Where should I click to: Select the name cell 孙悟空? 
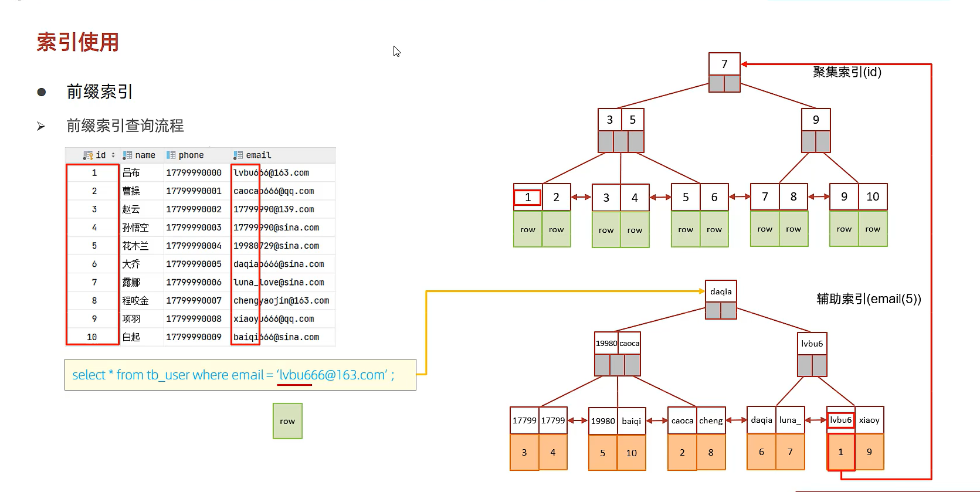(x=135, y=228)
